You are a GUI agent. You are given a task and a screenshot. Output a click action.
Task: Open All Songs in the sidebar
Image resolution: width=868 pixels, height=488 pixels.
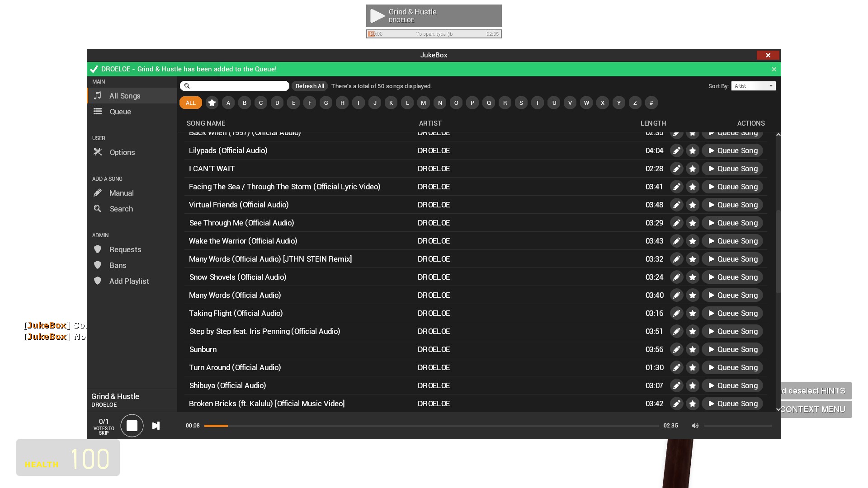coord(132,96)
